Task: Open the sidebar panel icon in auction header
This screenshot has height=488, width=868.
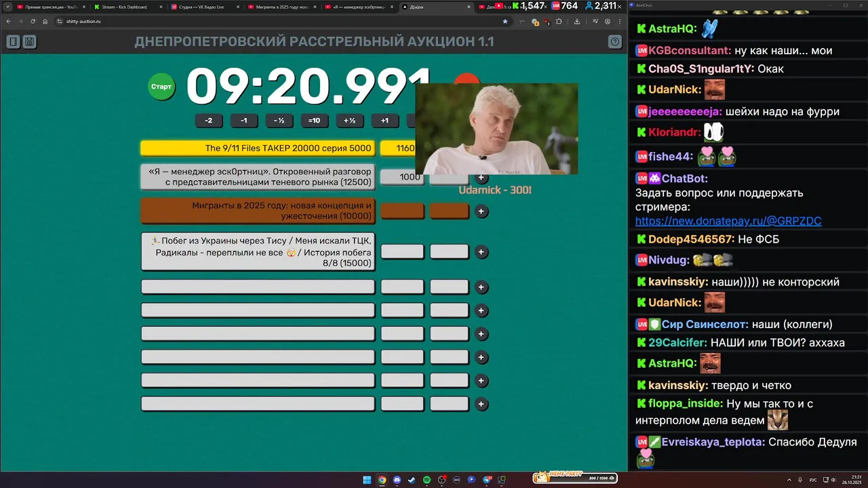Action: 13,42
